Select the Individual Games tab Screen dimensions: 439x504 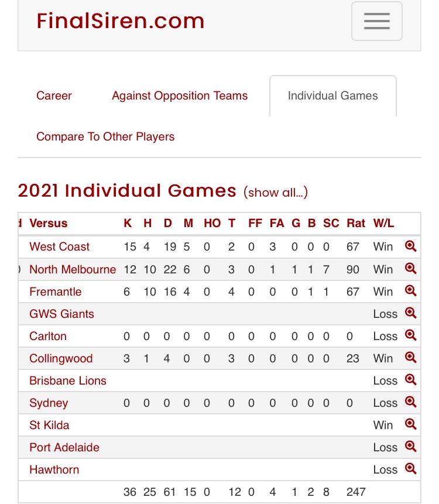pos(332,96)
